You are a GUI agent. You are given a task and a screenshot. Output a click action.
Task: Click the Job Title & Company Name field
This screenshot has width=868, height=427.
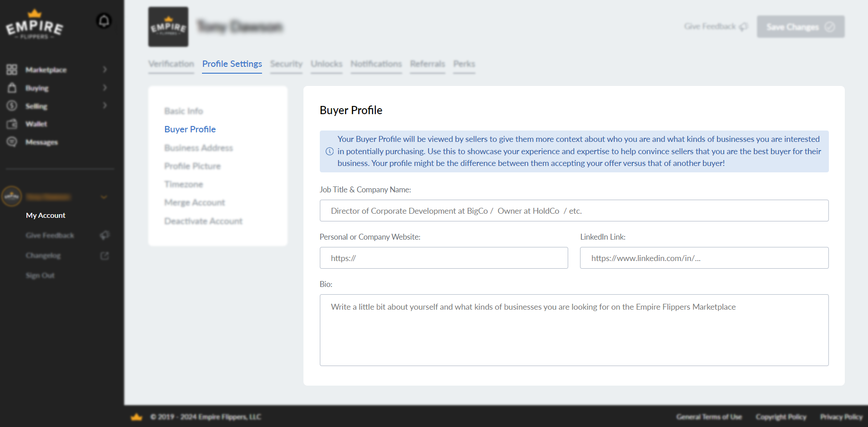tap(574, 211)
